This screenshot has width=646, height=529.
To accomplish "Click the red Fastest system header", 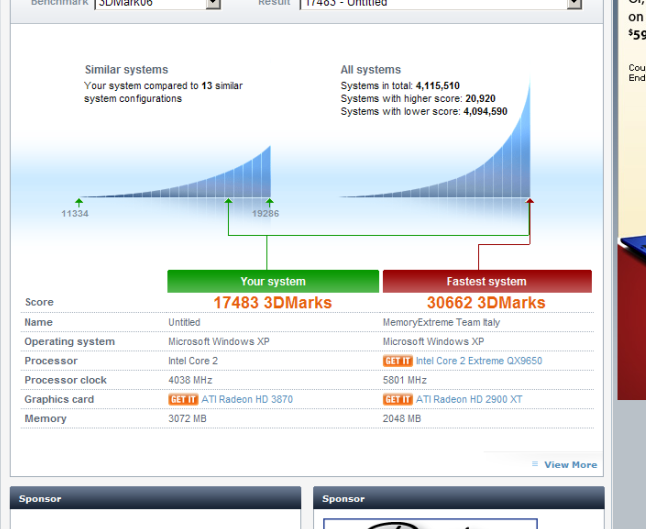I will [487, 281].
